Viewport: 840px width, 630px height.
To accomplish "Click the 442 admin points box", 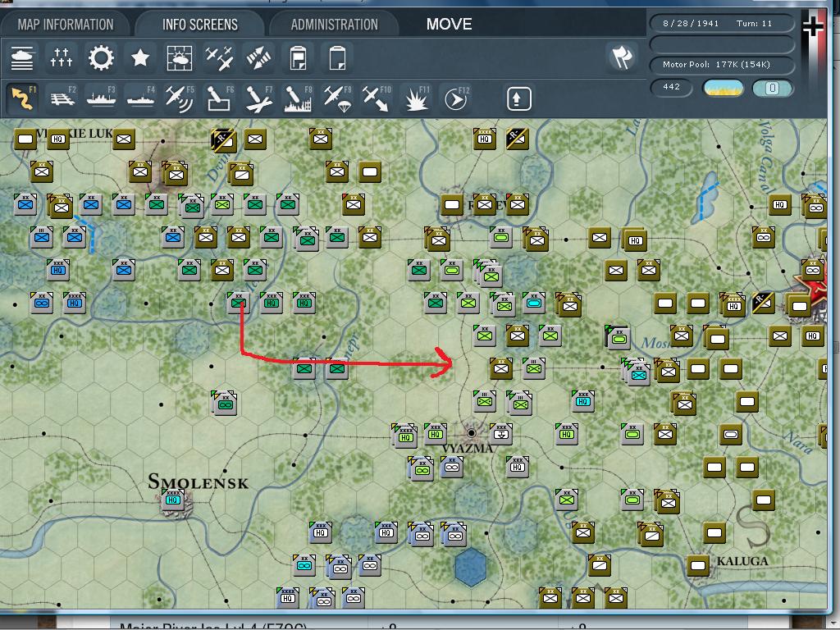I will tap(671, 87).
